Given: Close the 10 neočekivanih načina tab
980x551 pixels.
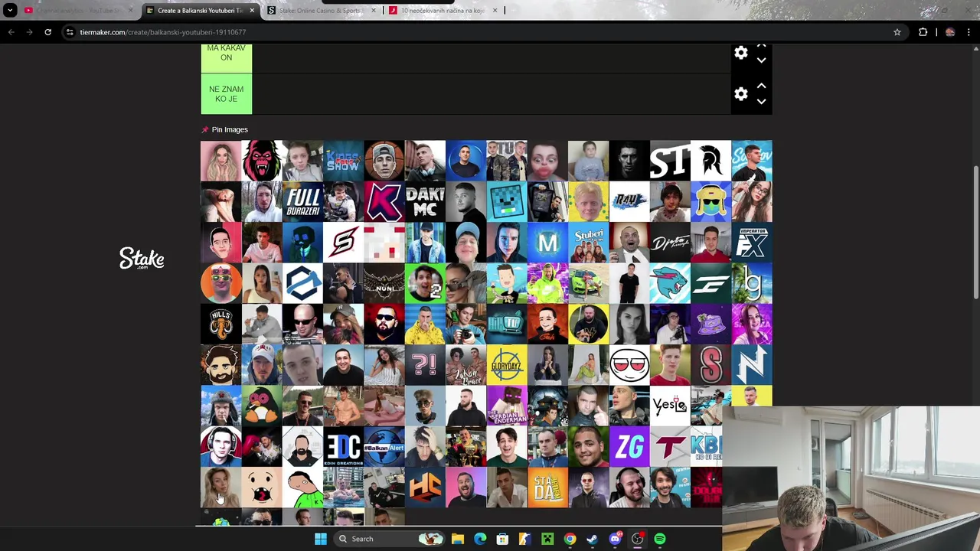Looking at the screenshot, I should tap(495, 10).
